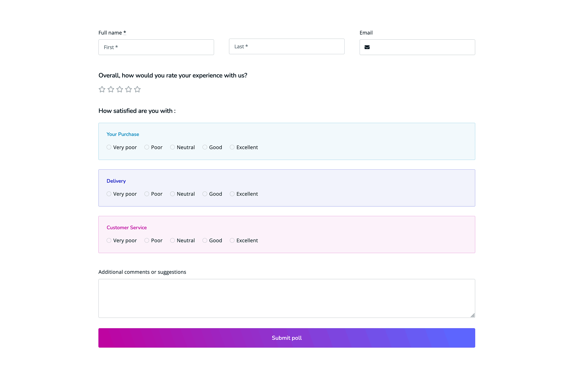Mark Customer Service as Neutral
The height and width of the screenshot is (392, 565).
pos(172,240)
